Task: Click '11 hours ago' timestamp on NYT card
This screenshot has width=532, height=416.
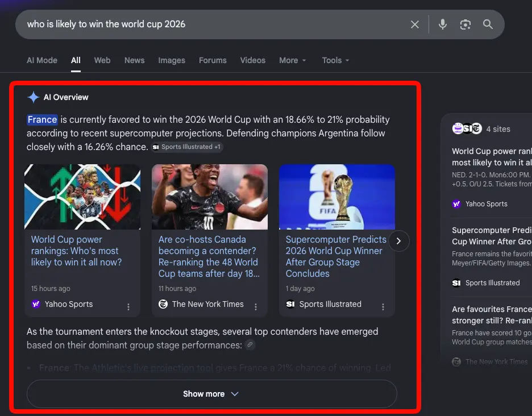Action: tap(177, 289)
